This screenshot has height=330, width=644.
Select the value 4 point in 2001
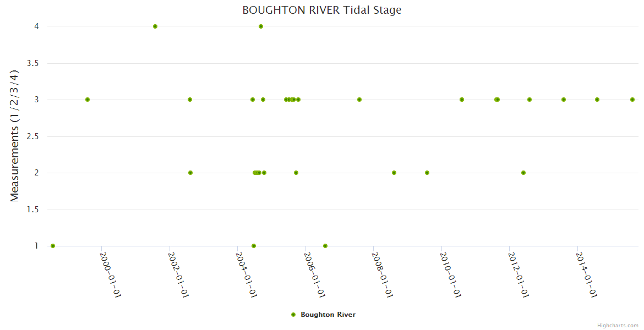coord(155,26)
